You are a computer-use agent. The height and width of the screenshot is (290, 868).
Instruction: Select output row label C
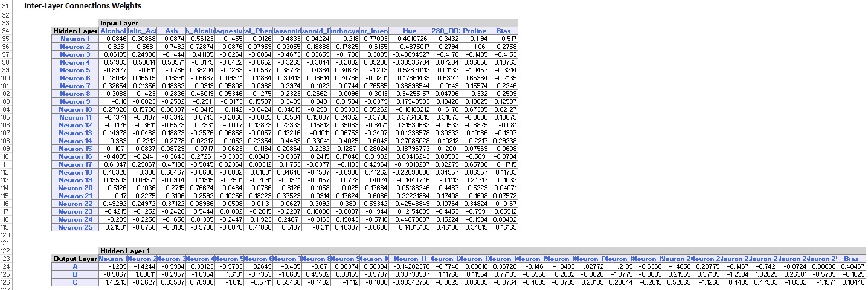[x=76, y=282]
